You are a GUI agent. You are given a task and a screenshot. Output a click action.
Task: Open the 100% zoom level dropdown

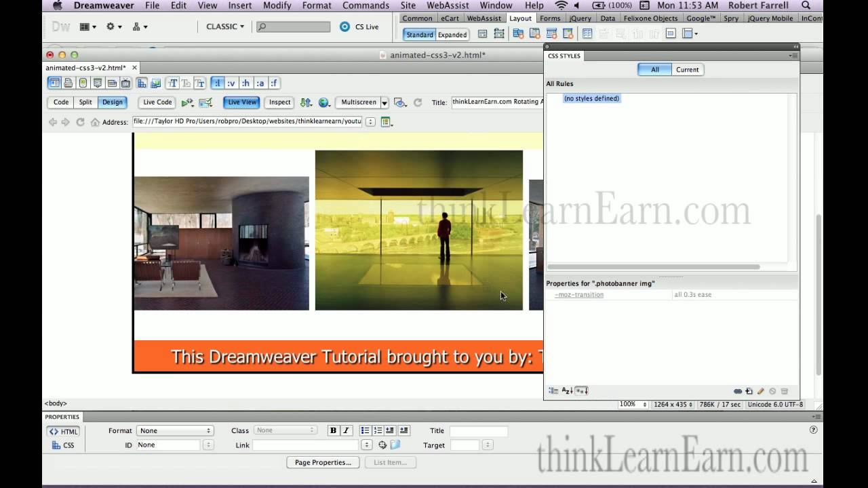tap(632, 405)
